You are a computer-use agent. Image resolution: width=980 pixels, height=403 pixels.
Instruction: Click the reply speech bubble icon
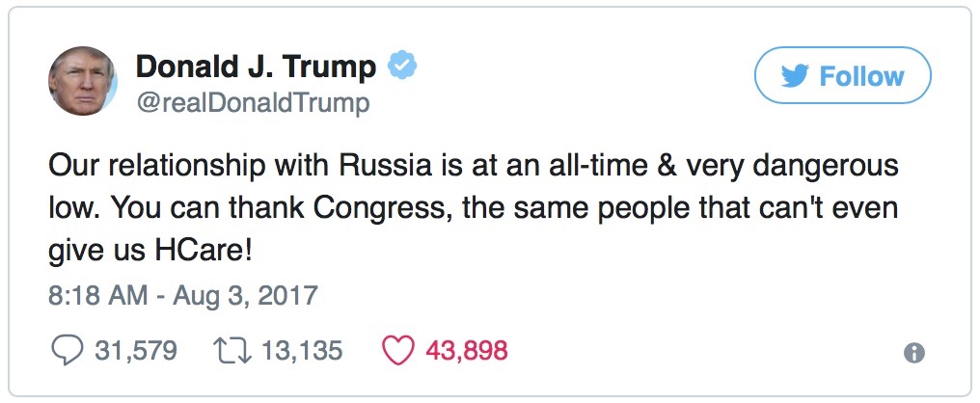tap(66, 349)
